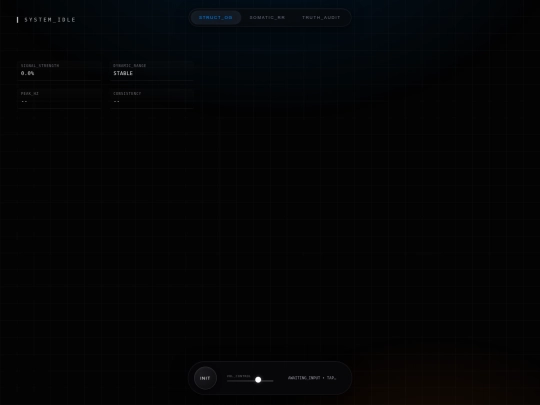The width and height of the screenshot is (540, 405).
Task: Click the AWAITING_INPUT status text
Action: click(312, 378)
